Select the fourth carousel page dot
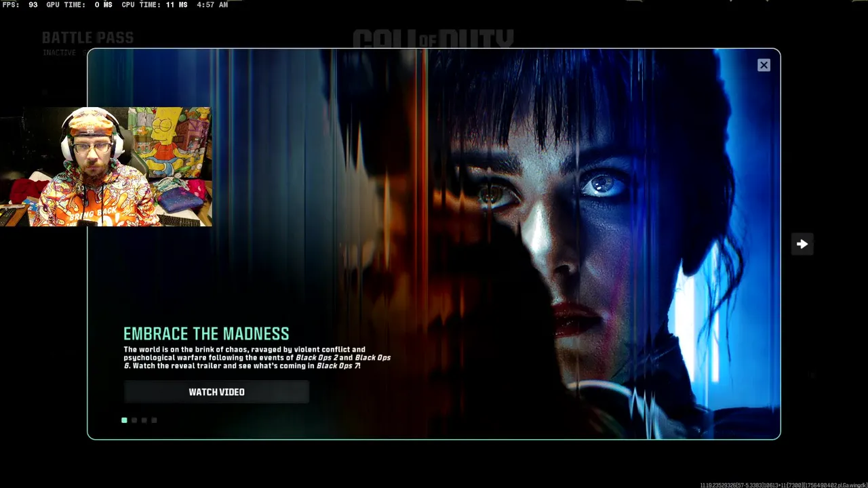 point(154,420)
